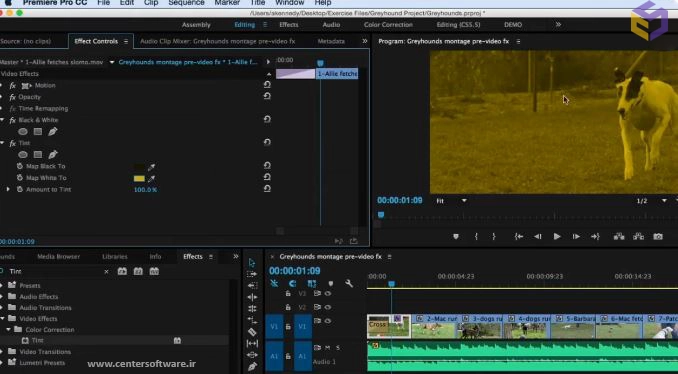Screen dimensions: 678x374
Task: Reset the Amount to Tint parameter
Action: click(267, 189)
